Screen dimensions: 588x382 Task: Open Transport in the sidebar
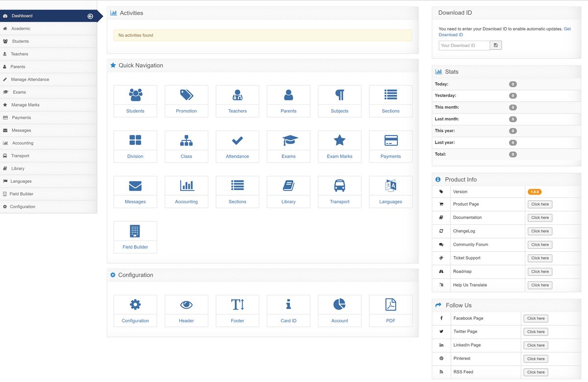coord(49,156)
